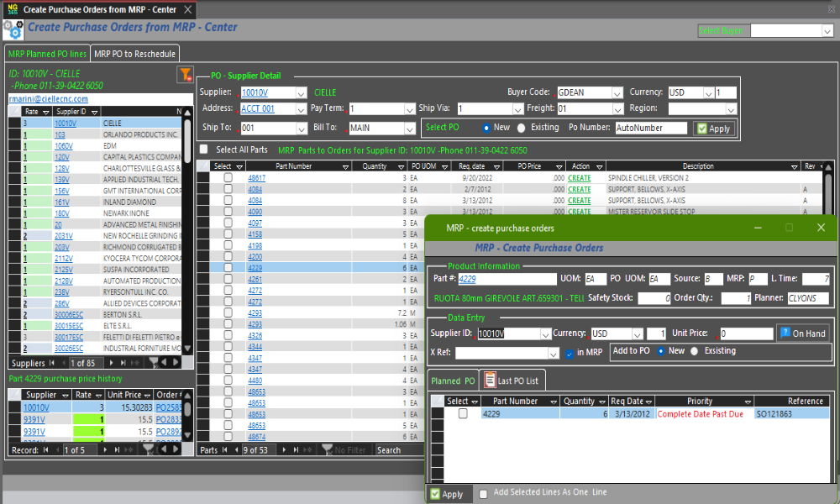Viewport: 840px width, 504px height.
Task: Go to next record in Suppliers navigator
Action: pos(111,363)
